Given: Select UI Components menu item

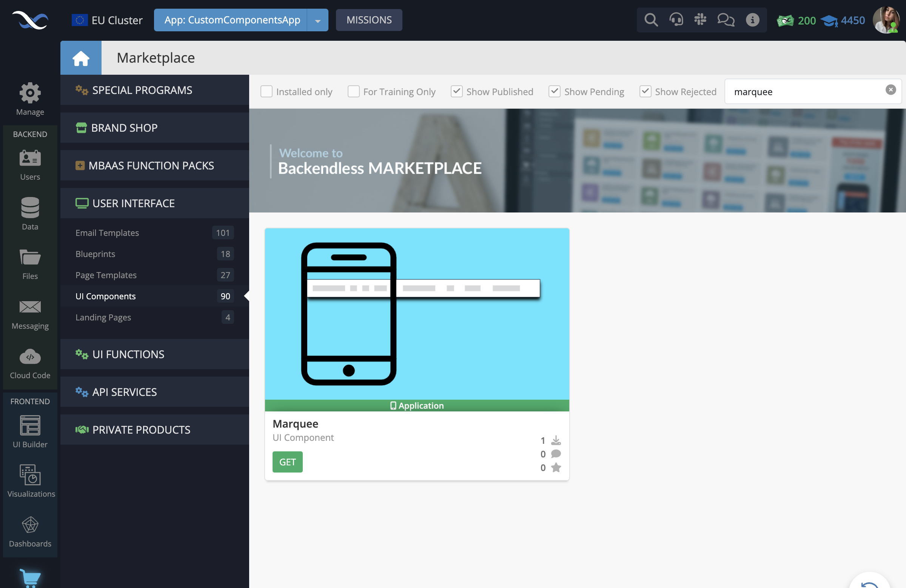Looking at the screenshot, I should 106,296.
